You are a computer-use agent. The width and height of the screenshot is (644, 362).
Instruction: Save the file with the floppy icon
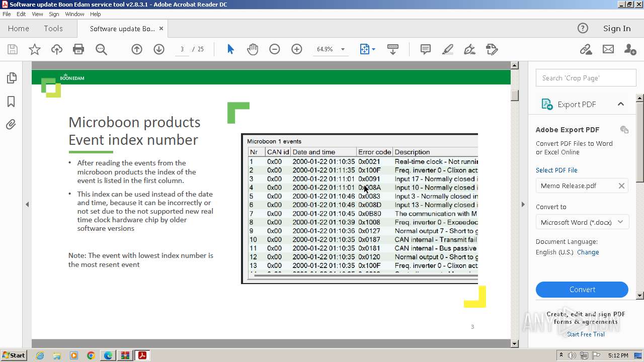coord(13,49)
